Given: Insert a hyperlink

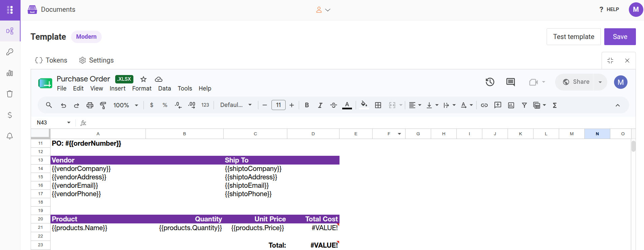Looking at the screenshot, I should tap(484, 105).
